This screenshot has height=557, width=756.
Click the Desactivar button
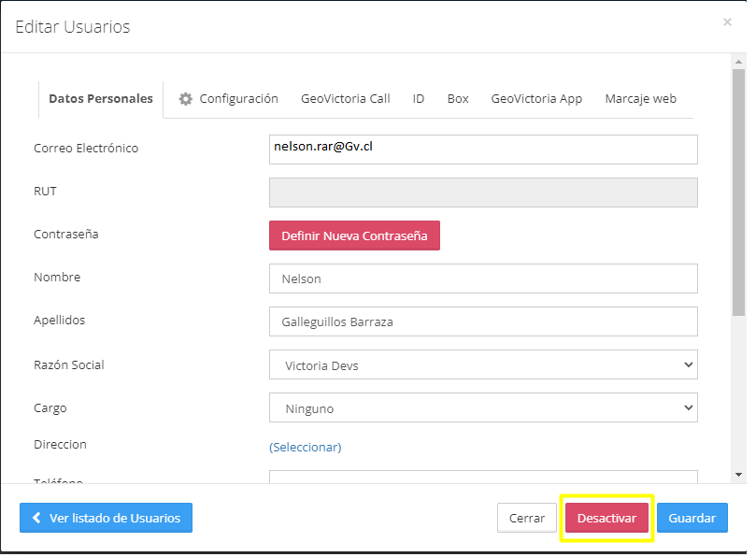point(606,518)
